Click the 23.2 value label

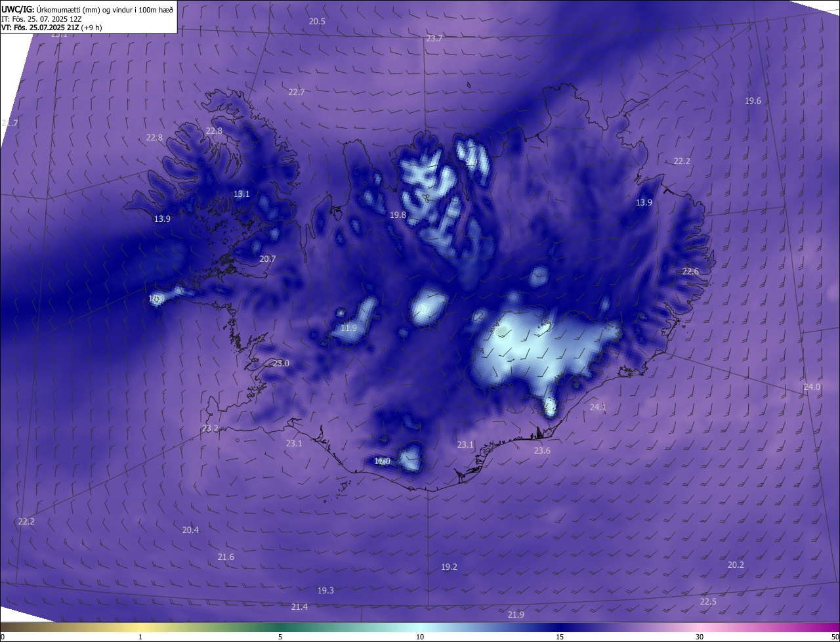tap(210, 429)
